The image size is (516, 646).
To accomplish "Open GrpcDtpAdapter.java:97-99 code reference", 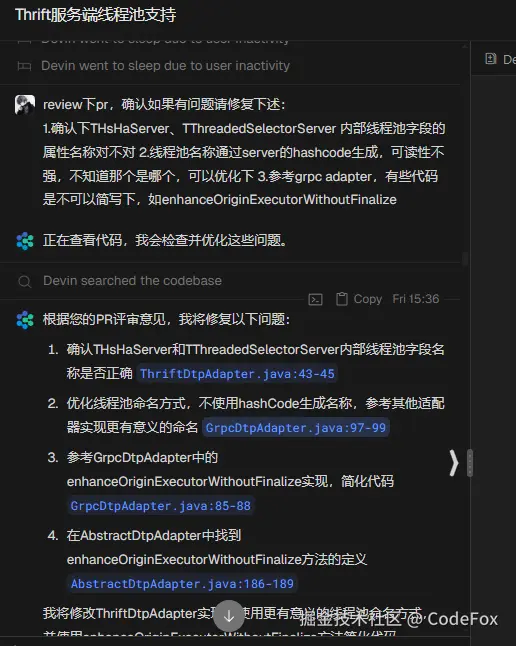I will [296, 428].
